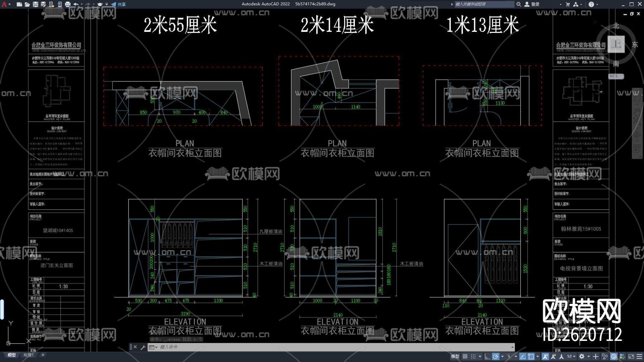644x362 pixels.
Task: Redo the last undone action
Action: (x=88, y=4)
